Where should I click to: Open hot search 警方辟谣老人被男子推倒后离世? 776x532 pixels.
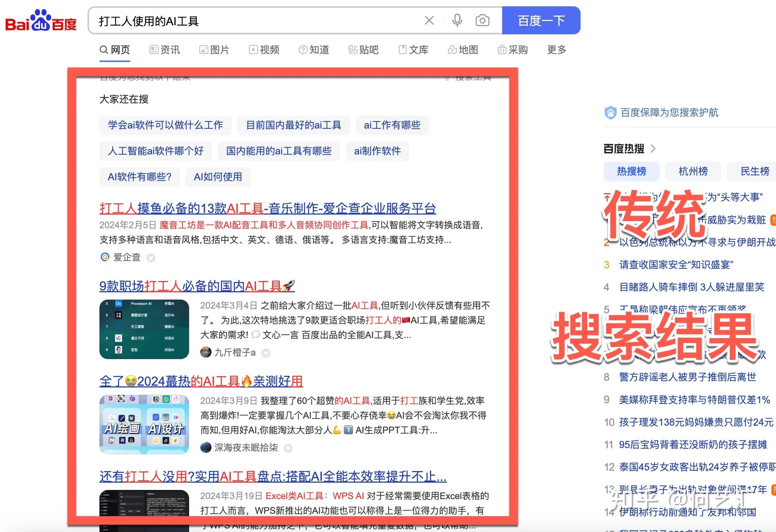coord(688,377)
